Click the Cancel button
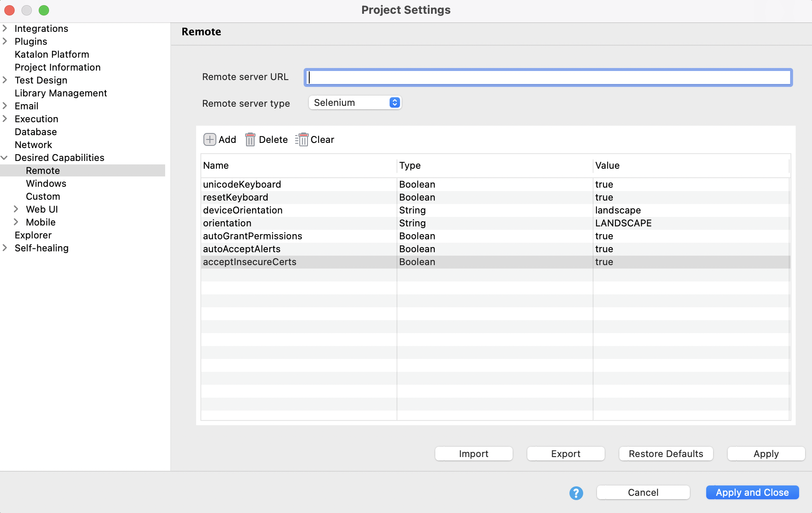Viewport: 812px width, 513px height. 643,492
